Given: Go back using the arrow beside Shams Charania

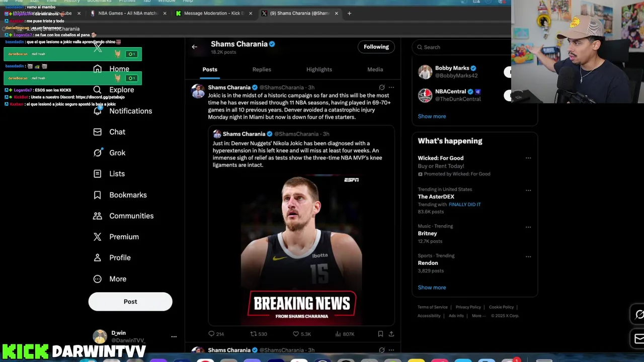Looking at the screenshot, I should tap(194, 47).
